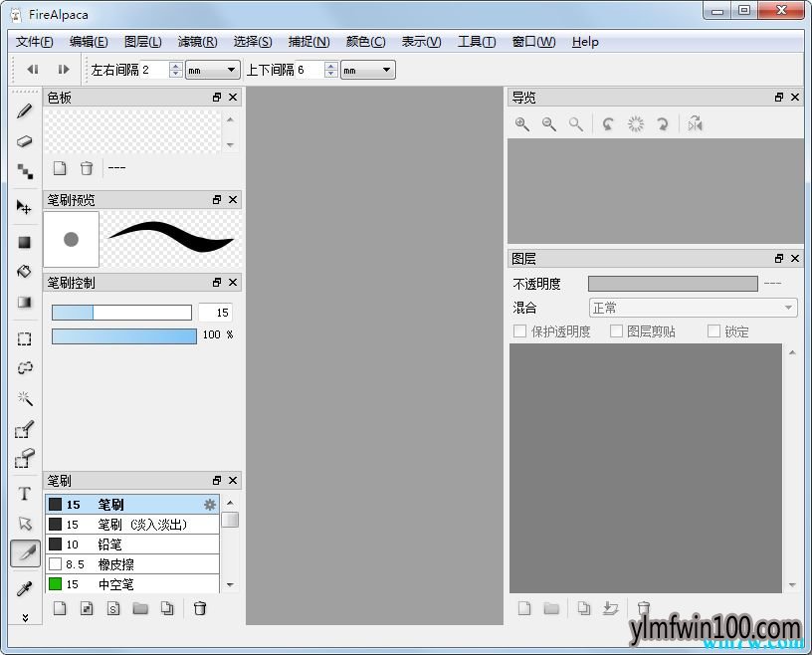
Task: Select the Eyedropper tool
Action: [x=24, y=588]
